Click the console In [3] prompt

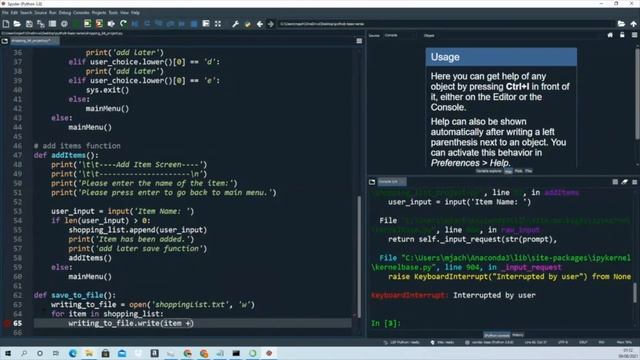tap(386, 323)
